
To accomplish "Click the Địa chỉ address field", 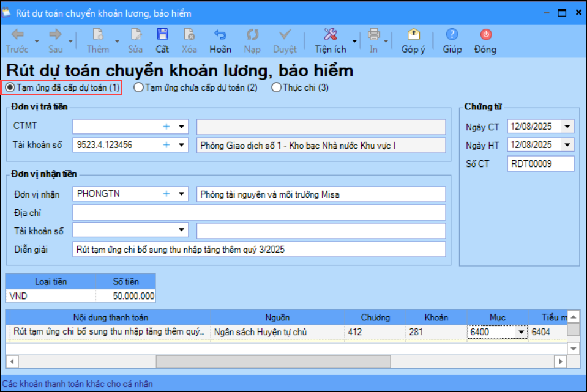I will 259,213.
